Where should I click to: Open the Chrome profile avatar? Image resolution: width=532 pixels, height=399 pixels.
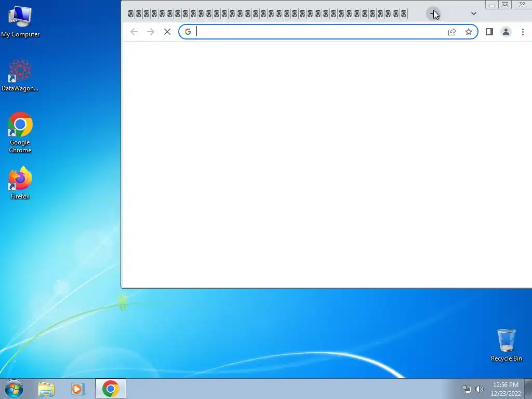[506, 32]
